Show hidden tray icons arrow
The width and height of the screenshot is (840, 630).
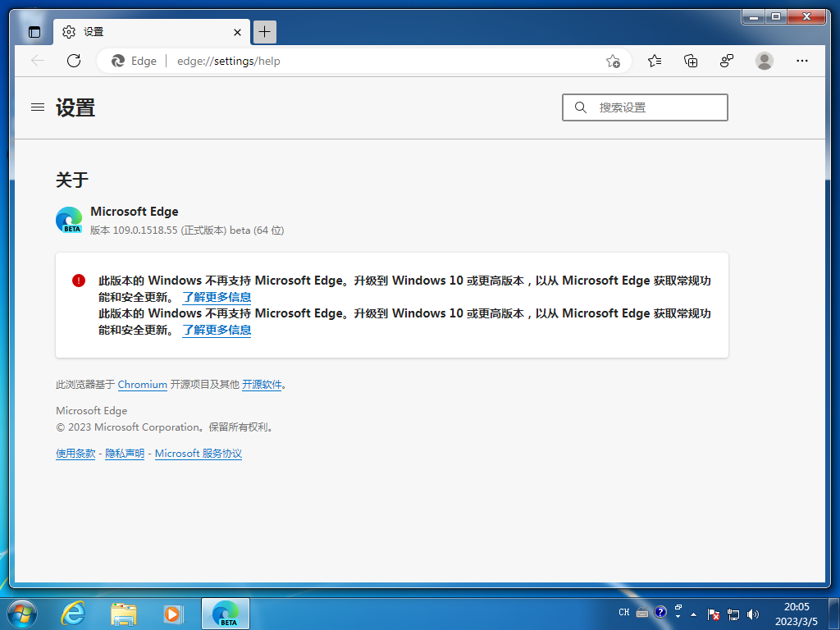point(693,614)
